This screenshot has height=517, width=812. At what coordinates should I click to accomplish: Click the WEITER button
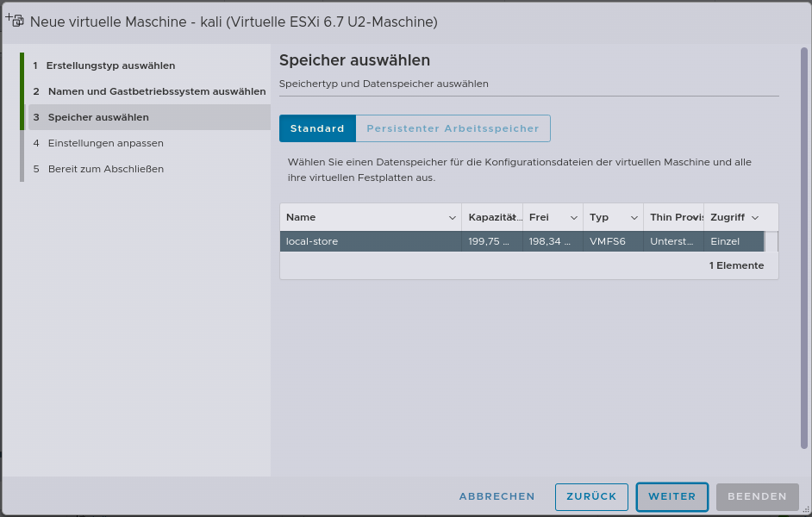coord(671,496)
